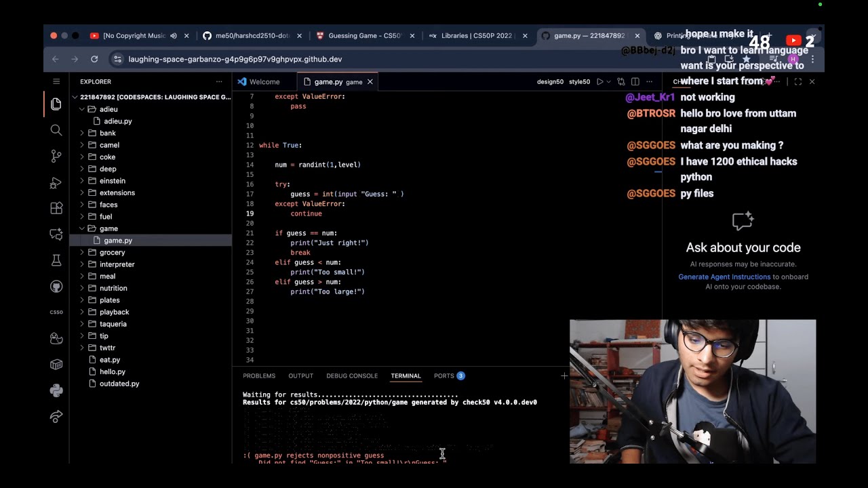
Task: Click line number 19 in the editor gutter
Action: 251,213
